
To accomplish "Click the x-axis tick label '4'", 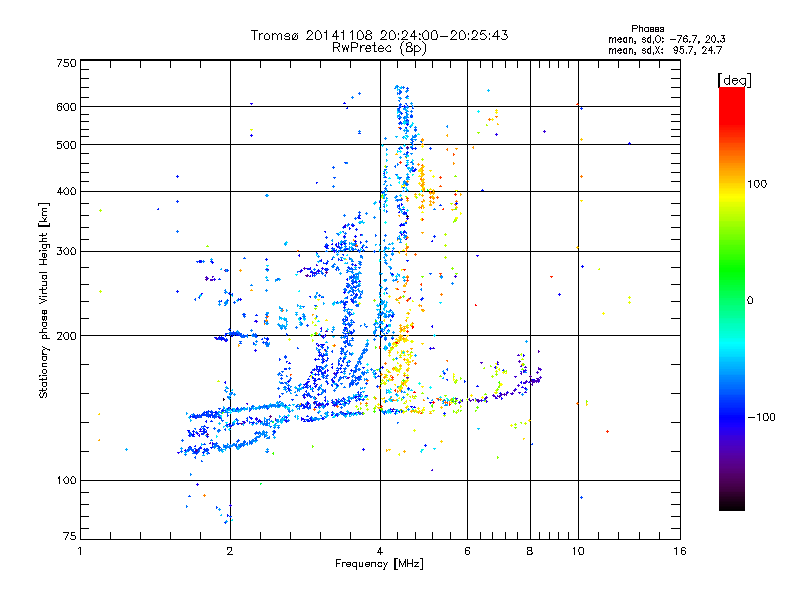I will (x=380, y=551).
